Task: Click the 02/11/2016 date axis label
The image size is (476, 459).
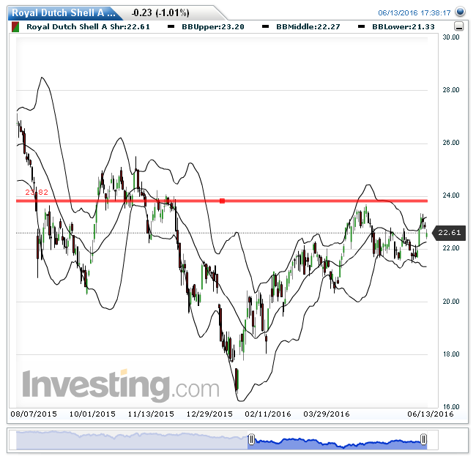Action: point(268,414)
